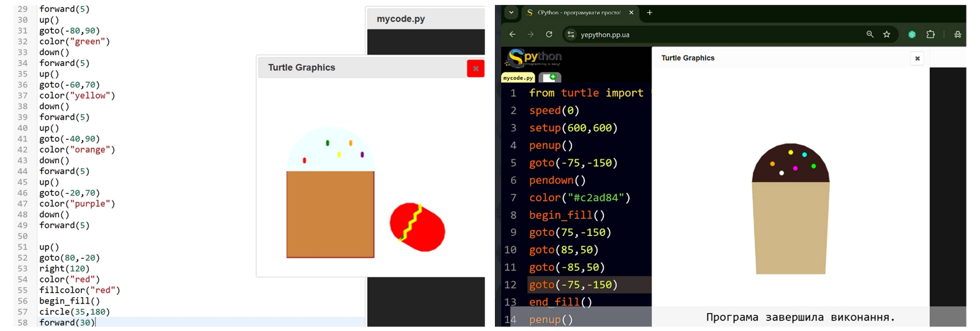980x331 pixels.
Task: Close the left Turtle Graphics window with red X
Action: point(475,68)
